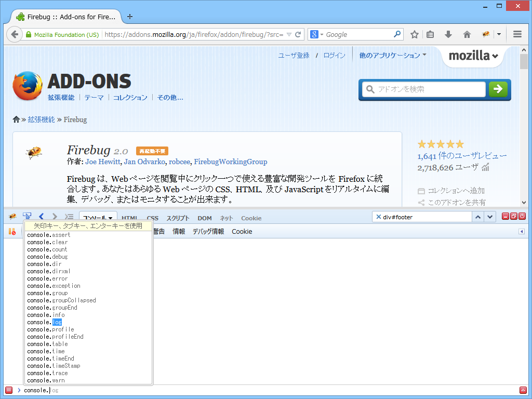Click the Downloads arrow in the Firefox toolbar

pos(448,34)
